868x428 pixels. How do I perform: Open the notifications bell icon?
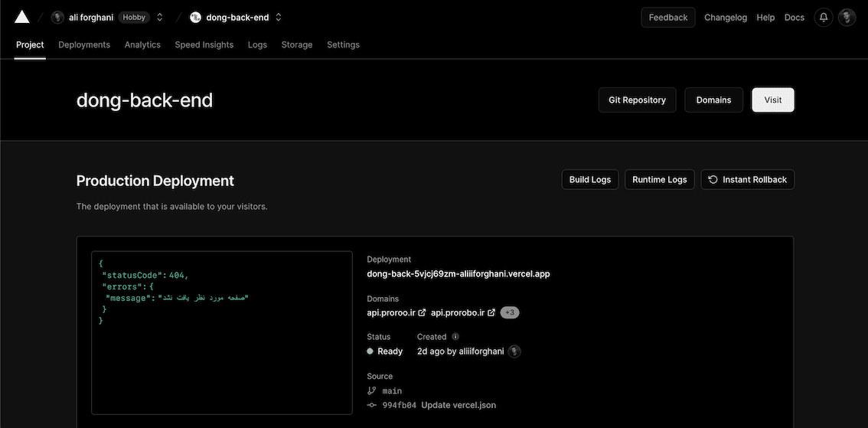823,17
